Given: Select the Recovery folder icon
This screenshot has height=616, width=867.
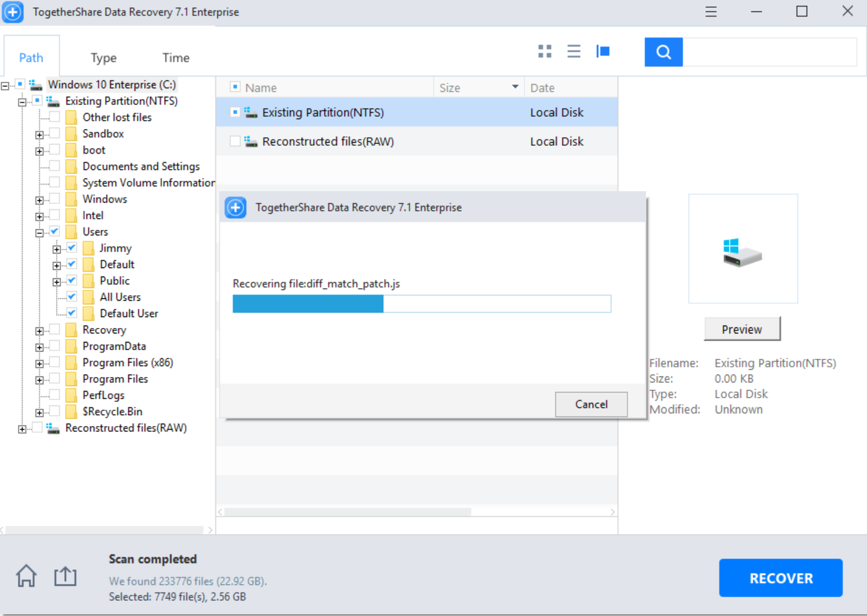Looking at the screenshot, I should click(x=71, y=330).
